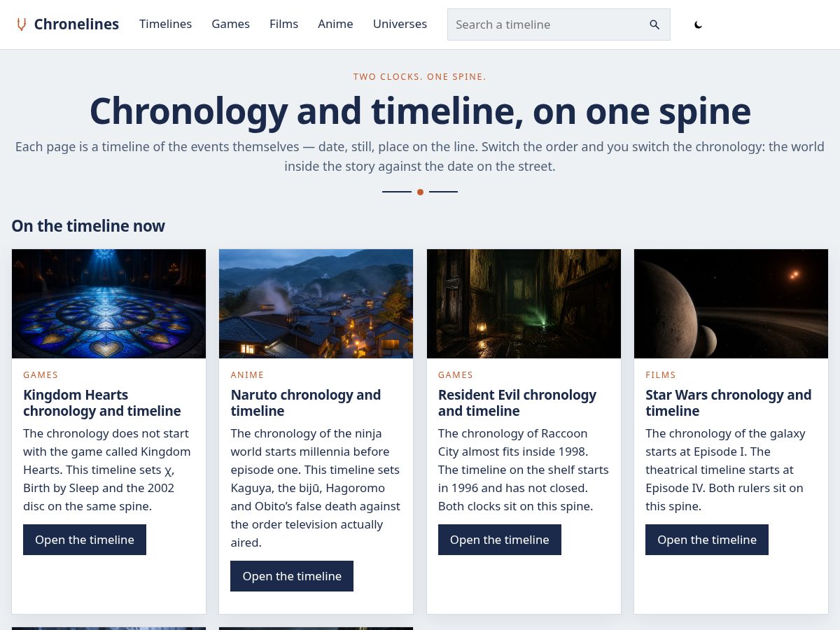Click the Kingdom Hearts stained glass thumbnail
This screenshot has width=840, height=630.
click(108, 304)
